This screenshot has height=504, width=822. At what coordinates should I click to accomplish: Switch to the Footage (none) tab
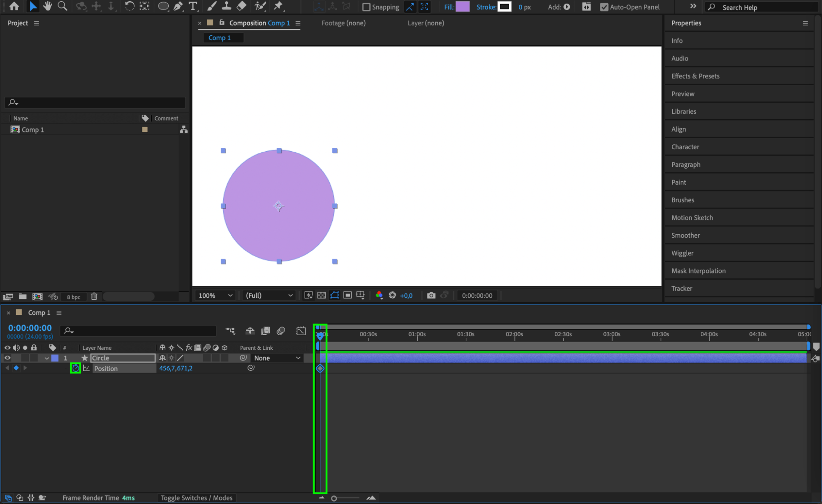(x=343, y=23)
